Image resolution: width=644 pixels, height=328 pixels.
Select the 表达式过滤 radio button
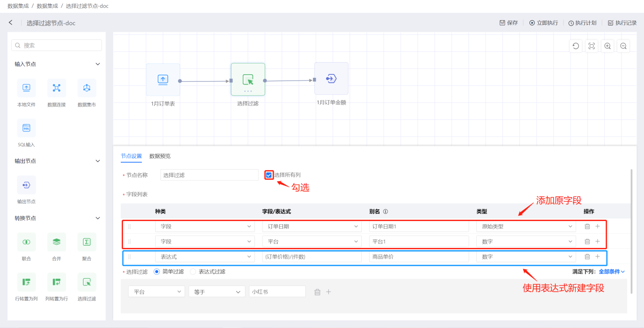tap(193, 272)
